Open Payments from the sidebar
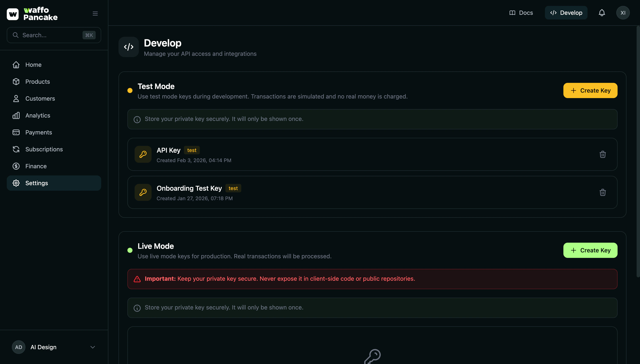The width and height of the screenshot is (640, 364). click(x=39, y=132)
